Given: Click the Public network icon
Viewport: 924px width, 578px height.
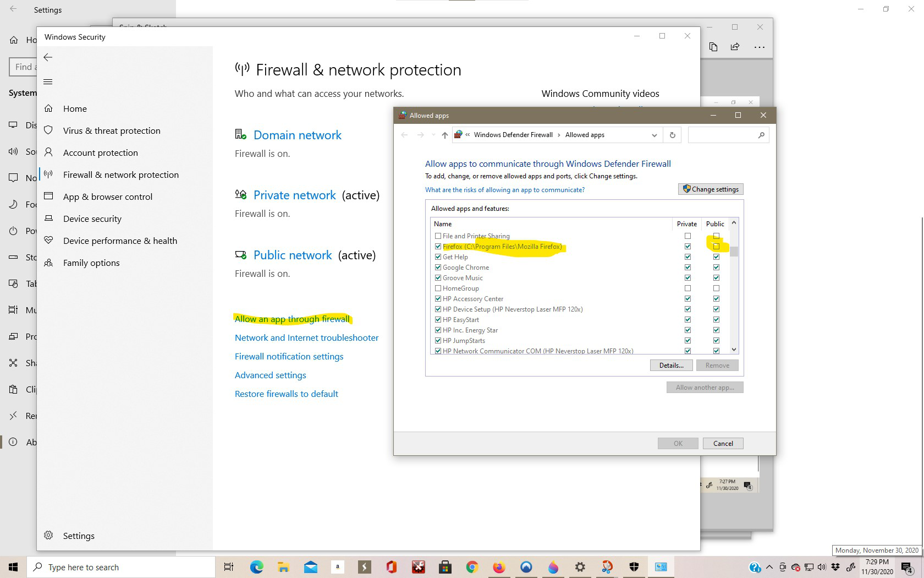Looking at the screenshot, I should 240,254.
